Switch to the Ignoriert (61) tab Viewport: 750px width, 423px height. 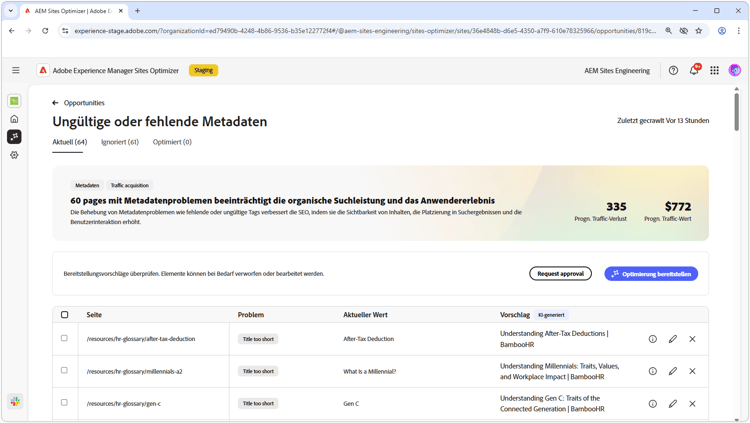120,142
